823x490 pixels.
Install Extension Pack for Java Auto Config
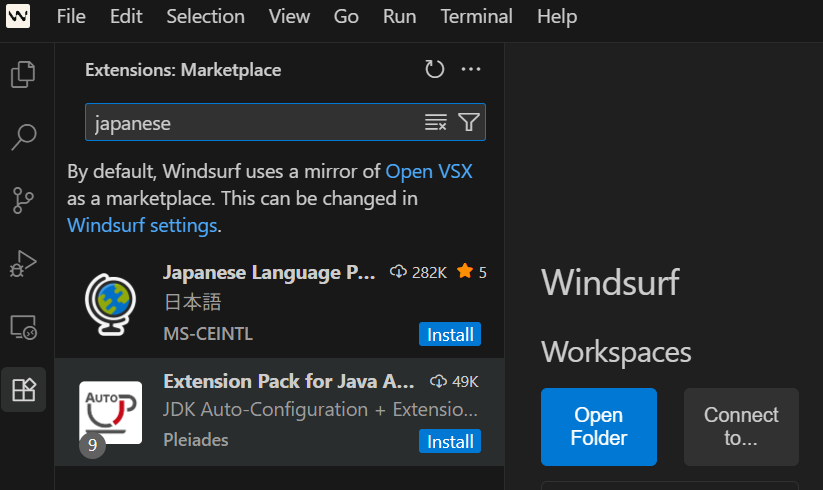[450, 441]
